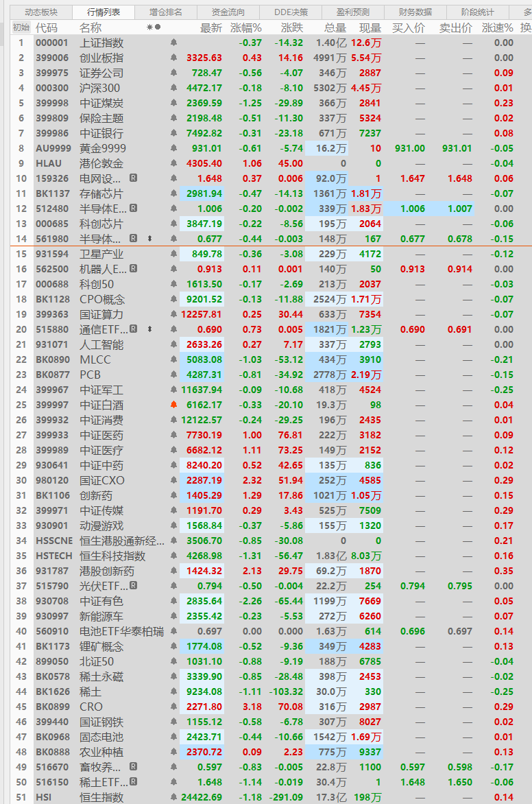Toggle the alert bell for 恒生科技指数
This screenshot has width=532, height=804.
173,555
